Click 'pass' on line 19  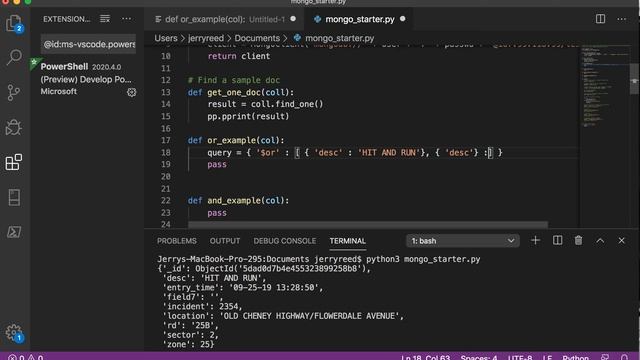pos(217,164)
